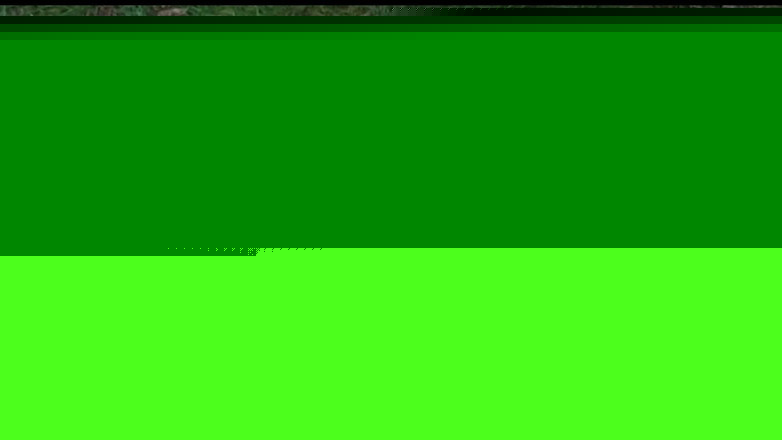Click the bright lime green lower region
The image size is (782, 440).
click(390, 348)
